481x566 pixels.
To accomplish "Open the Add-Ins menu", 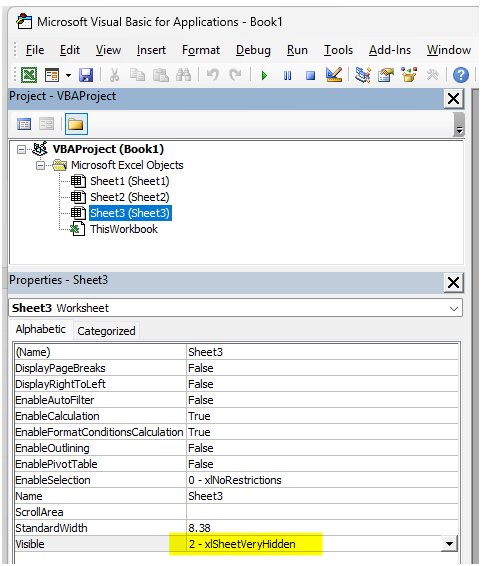I will pyautogui.click(x=390, y=50).
